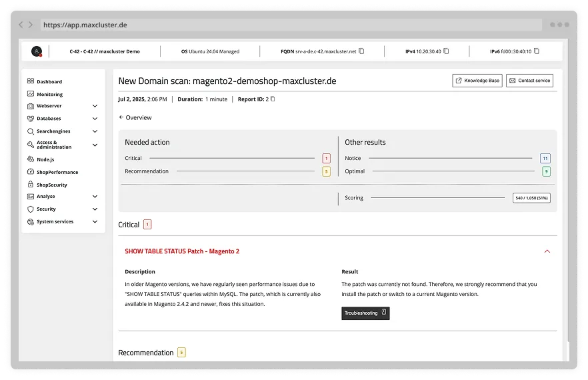Expand the Security menu chevron
The image size is (588, 380).
pos(95,209)
